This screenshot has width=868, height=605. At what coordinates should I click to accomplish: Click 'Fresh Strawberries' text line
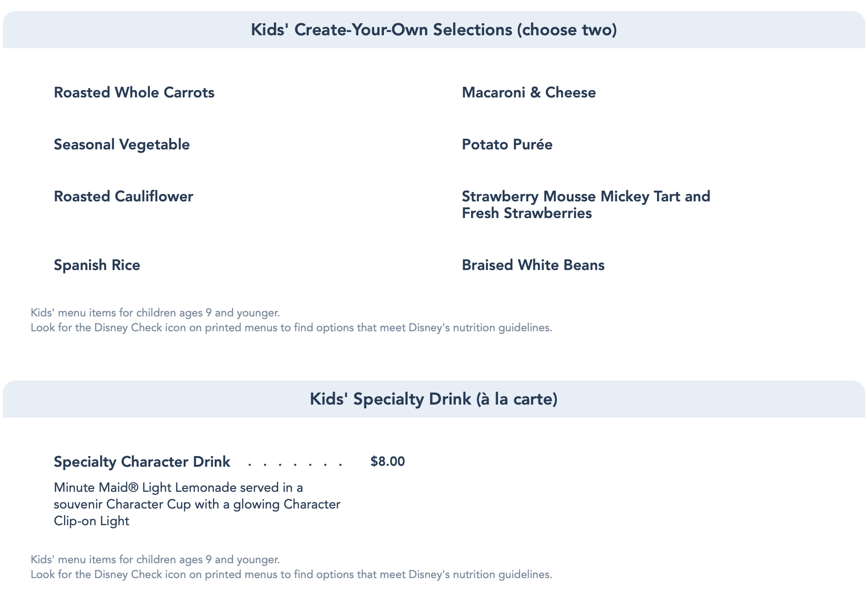527,213
